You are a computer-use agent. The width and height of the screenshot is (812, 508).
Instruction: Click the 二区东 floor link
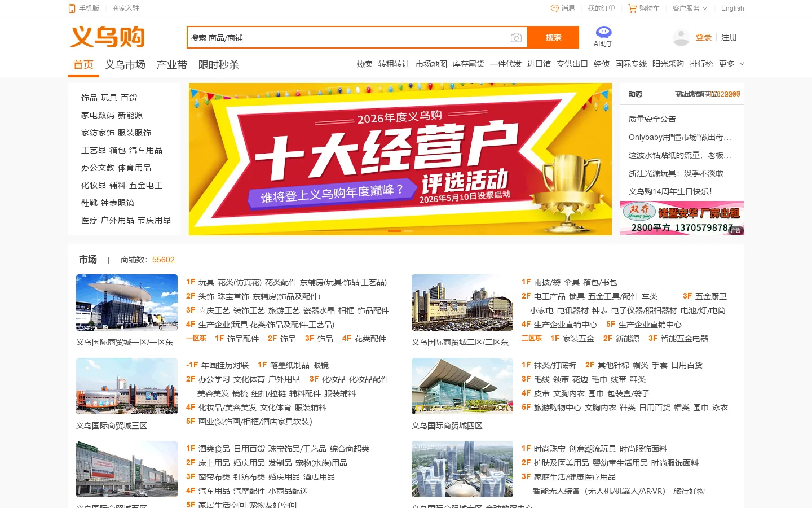pyautogui.click(x=532, y=338)
